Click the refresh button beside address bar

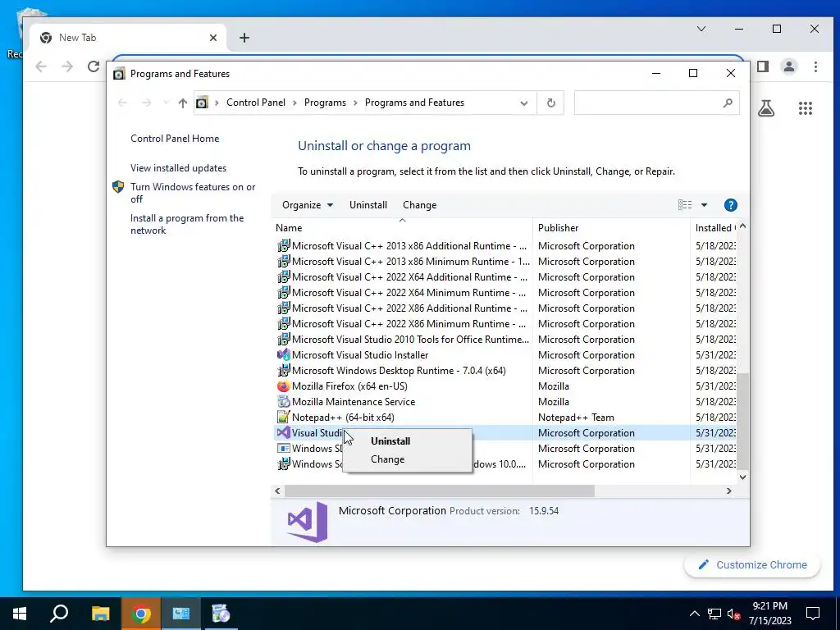(550, 103)
